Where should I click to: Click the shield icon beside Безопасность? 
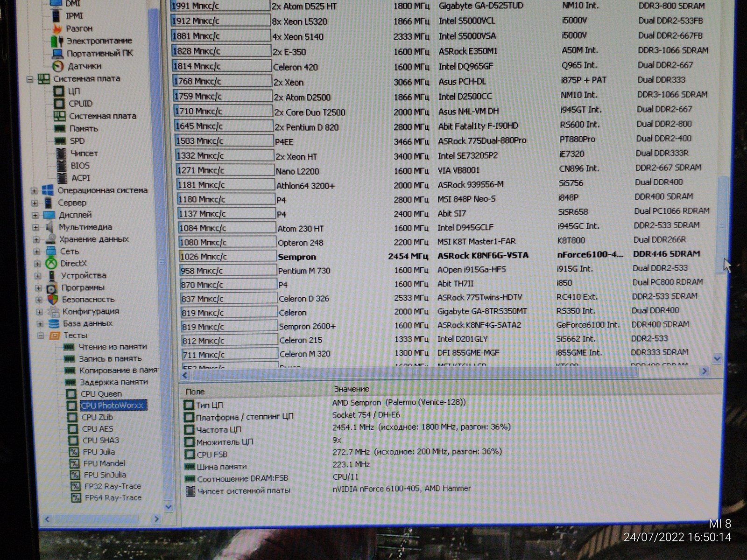tap(53, 300)
